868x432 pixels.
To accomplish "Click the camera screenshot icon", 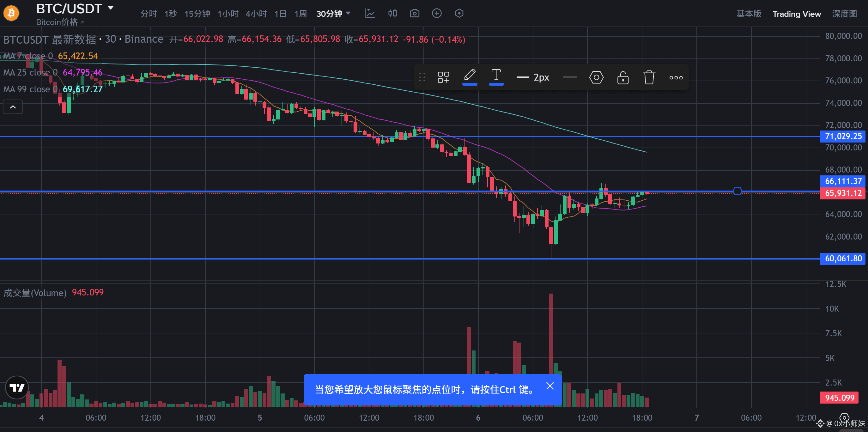I will tap(415, 14).
